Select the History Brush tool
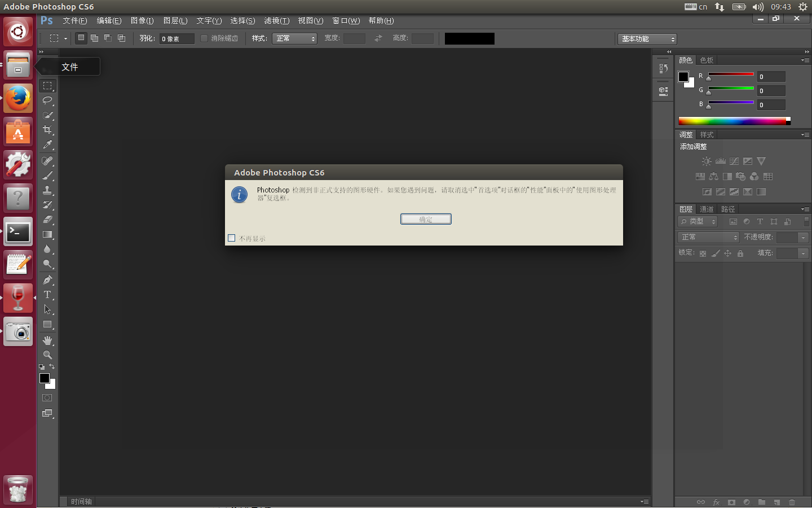The height and width of the screenshot is (508, 812). click(x=47, y=205)
